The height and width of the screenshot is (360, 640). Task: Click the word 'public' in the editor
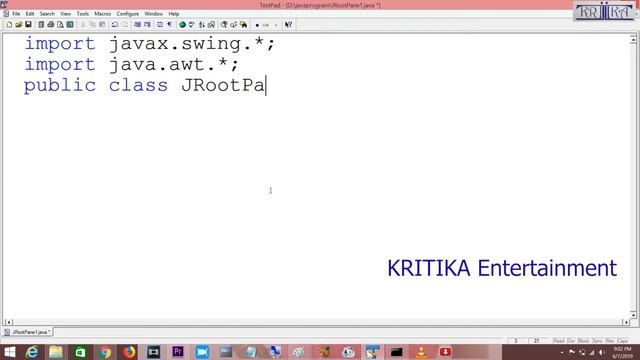click(x=60, y=86)
